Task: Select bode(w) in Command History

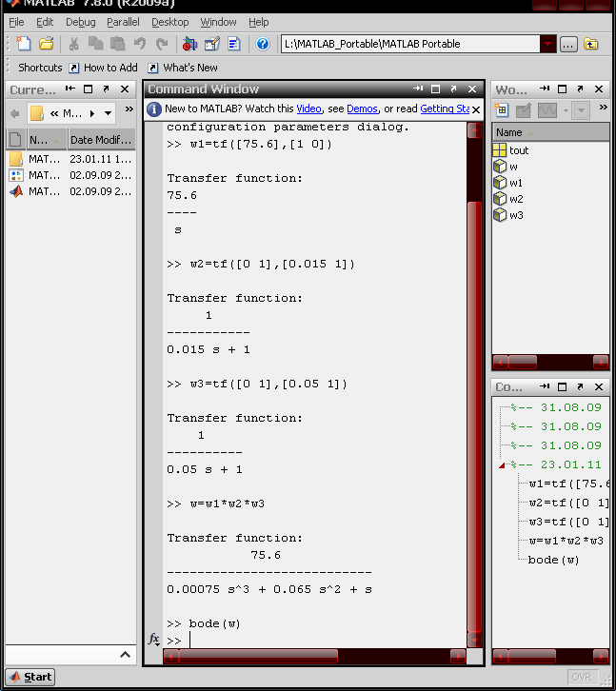Action: point(553,560)
